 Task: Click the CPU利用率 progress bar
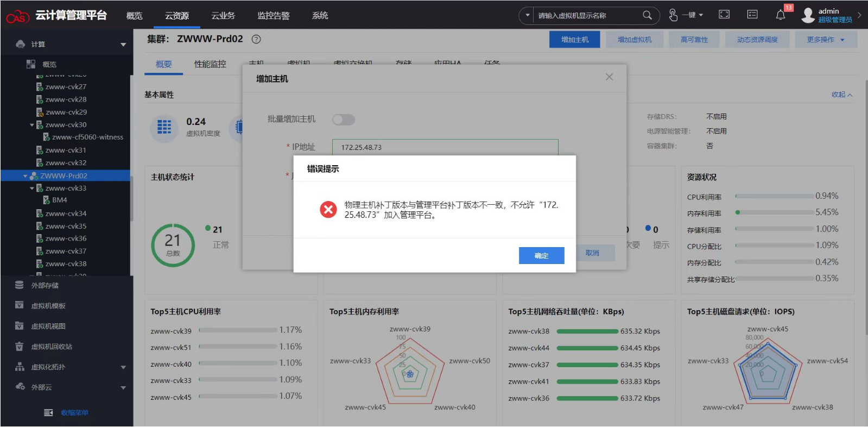[775, 196]
